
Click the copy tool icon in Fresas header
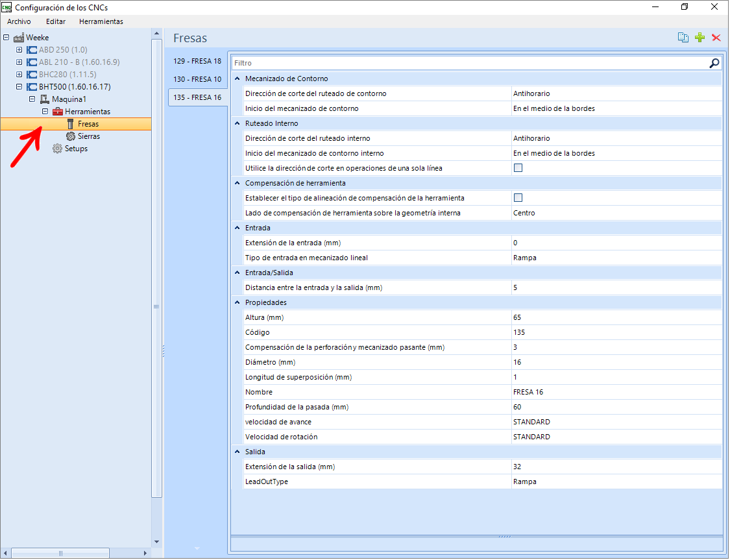(x=683, y=38)
